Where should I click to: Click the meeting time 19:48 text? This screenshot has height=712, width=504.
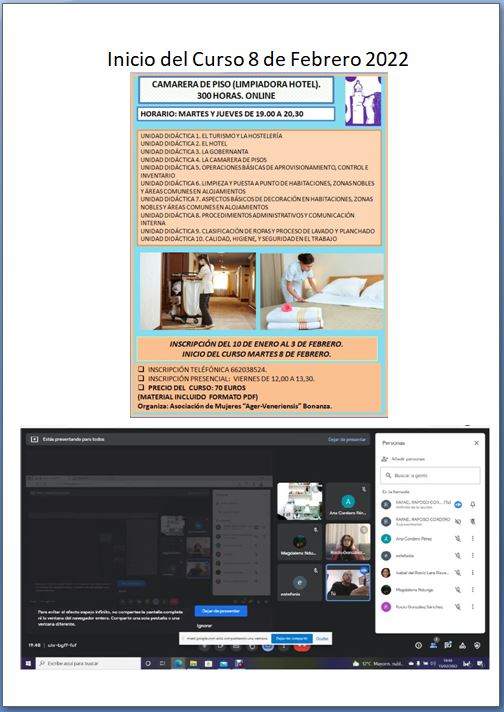[x=34, y=645]
